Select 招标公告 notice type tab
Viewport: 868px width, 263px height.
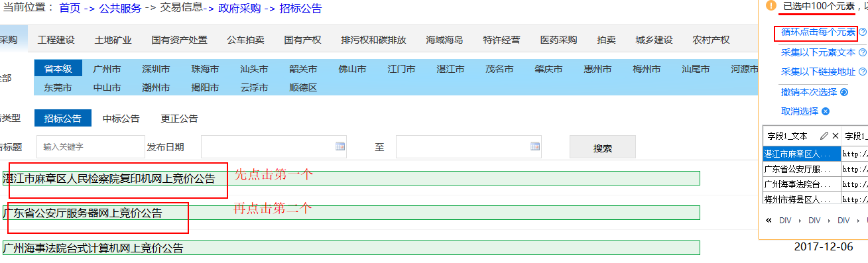[x=63, y=119]
